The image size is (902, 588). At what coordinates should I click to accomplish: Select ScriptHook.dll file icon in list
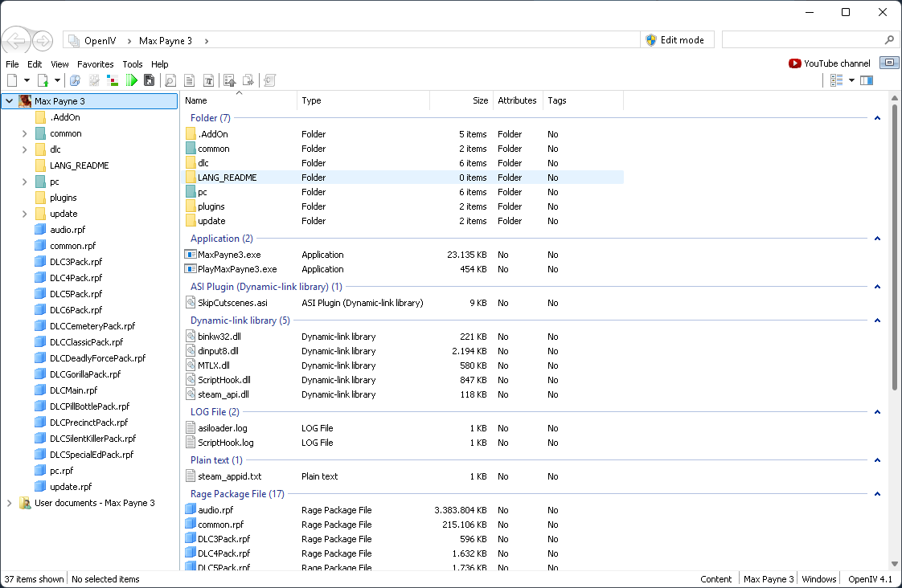coord(191,379)
